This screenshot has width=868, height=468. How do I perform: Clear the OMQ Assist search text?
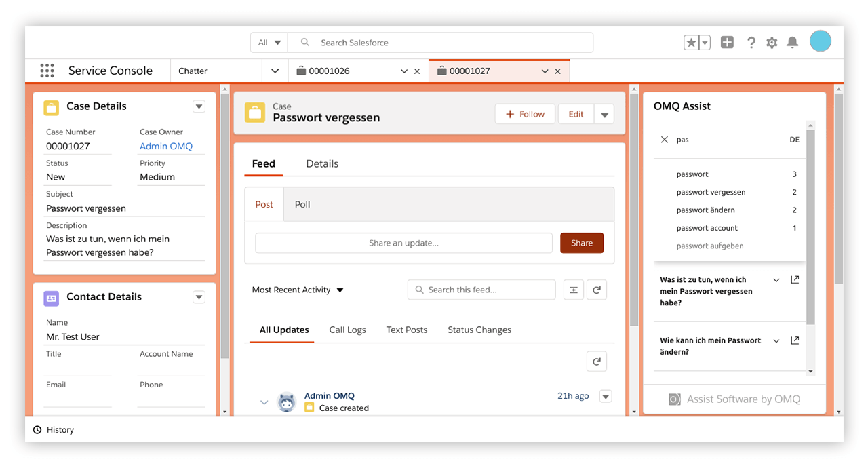[665, 140]
